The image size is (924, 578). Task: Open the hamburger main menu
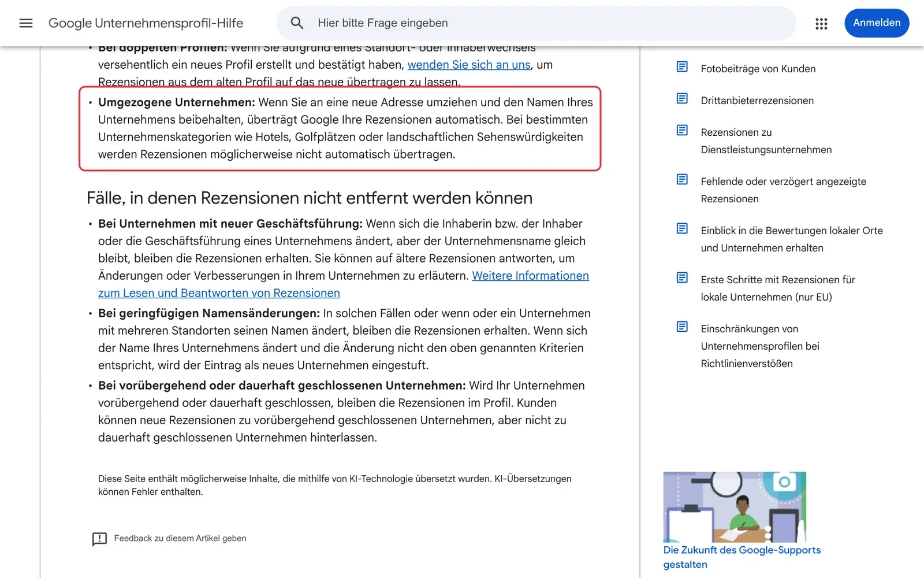26,23
